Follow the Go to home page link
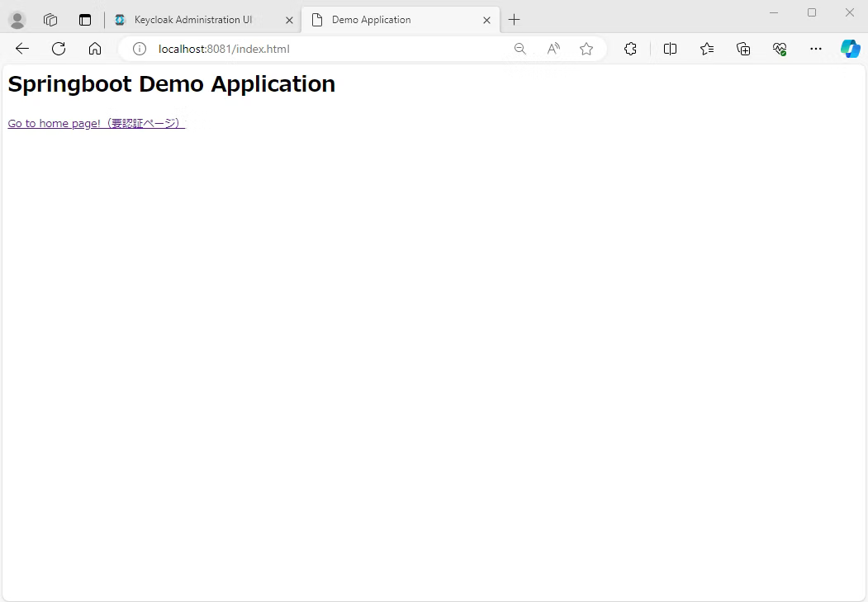This screenshot has width=868, height=602. [x=95, y=123]
